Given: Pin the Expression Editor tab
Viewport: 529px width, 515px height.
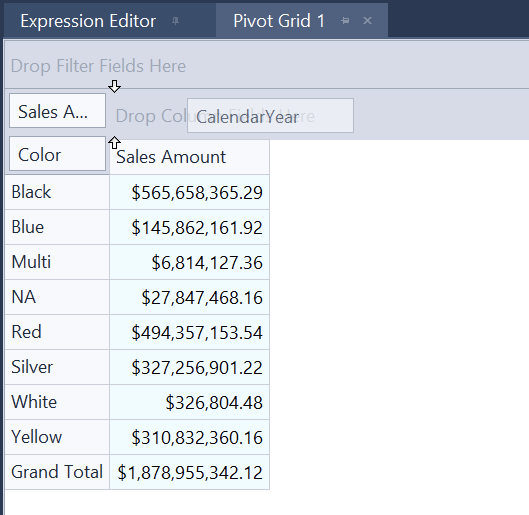Looking at the screenshot, I should (x=175, y=21).
